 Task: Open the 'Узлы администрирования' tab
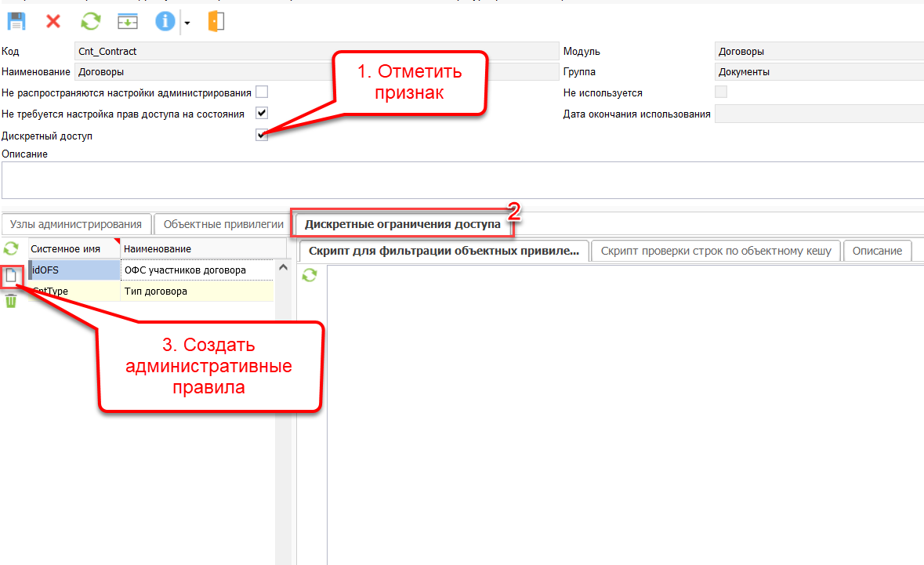76,224
